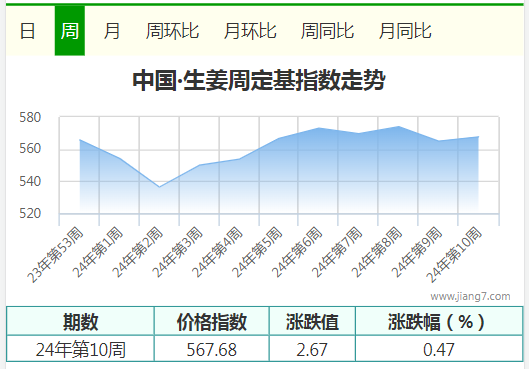
Task: Click x-axis label 24年第9周
Action: [416, 252]
